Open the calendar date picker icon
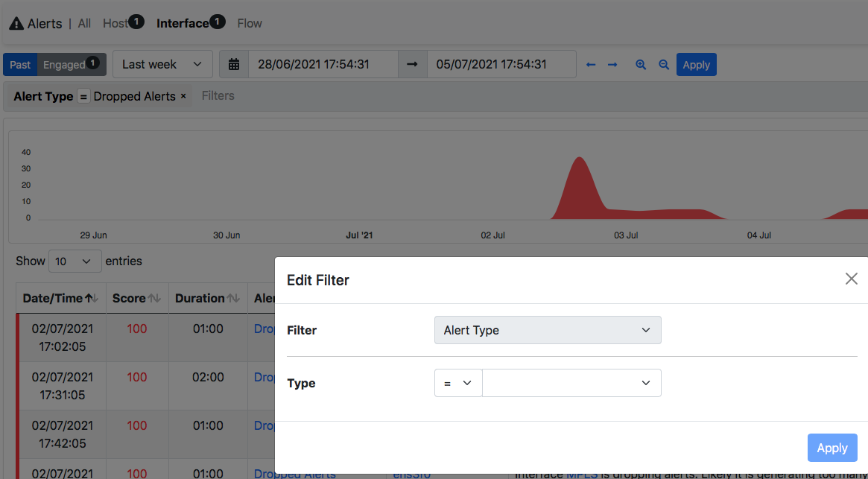 click(x=234, y=64)
